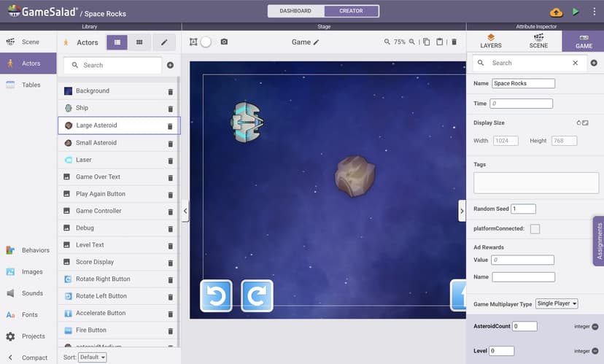
Task: Click the rotate left stage button
Action: coord(216,296)
